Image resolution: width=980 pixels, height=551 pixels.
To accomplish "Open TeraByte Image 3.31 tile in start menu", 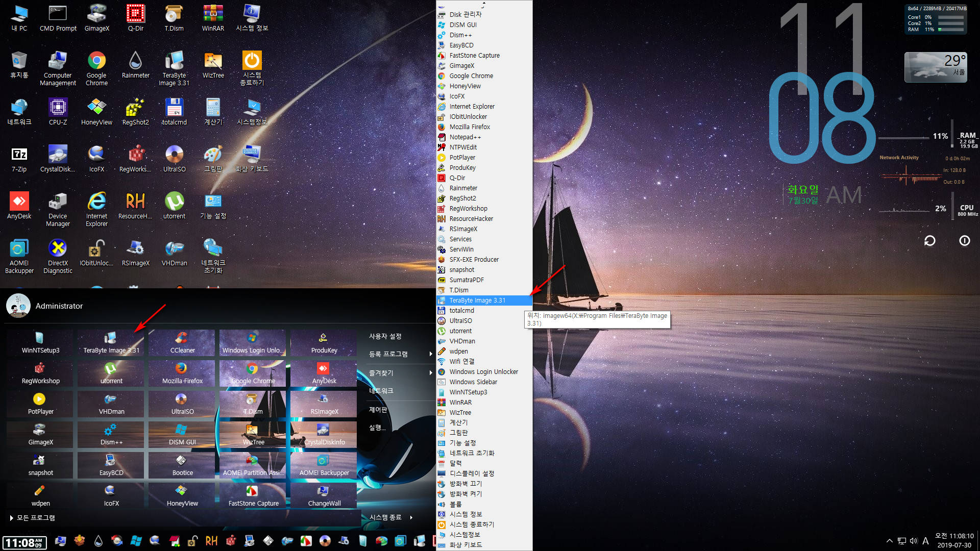I will [111, 343].
